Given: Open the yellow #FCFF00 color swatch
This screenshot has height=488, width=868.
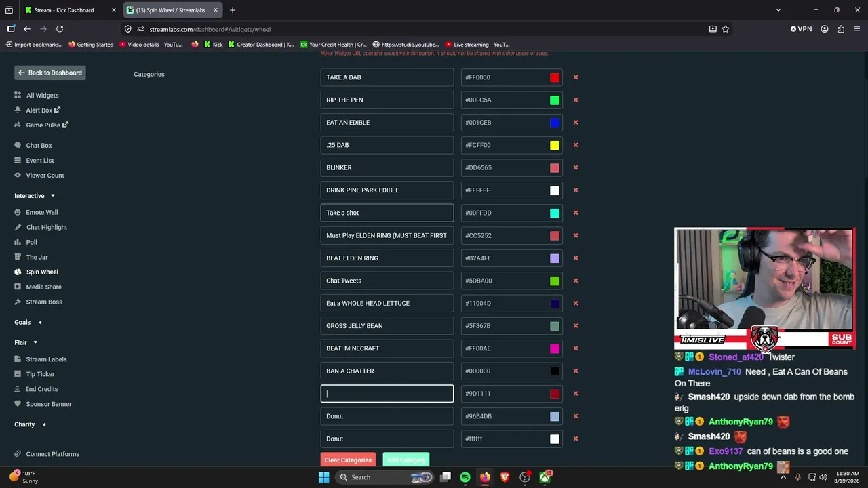Looking at the screenshot, I should [555, 145].
